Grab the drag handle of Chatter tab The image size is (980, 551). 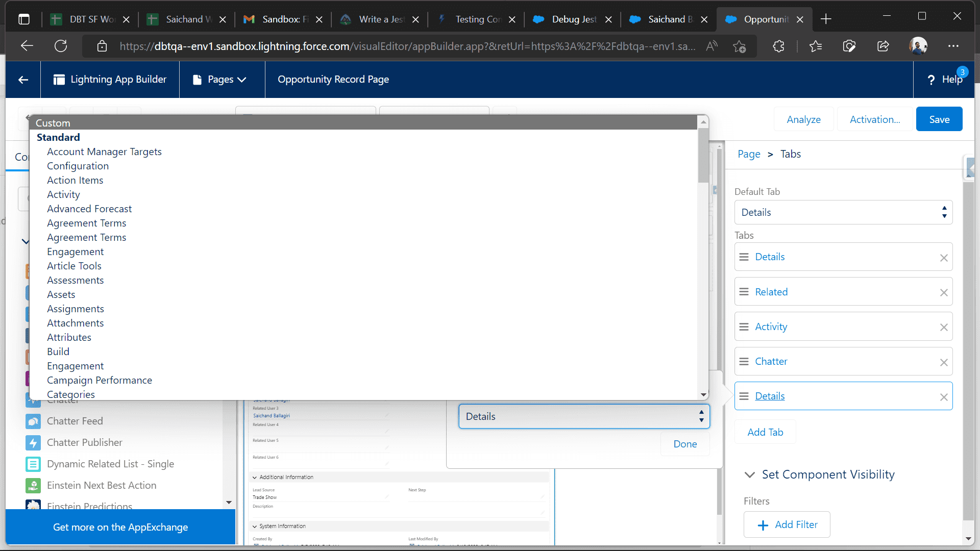pos(744,361)
